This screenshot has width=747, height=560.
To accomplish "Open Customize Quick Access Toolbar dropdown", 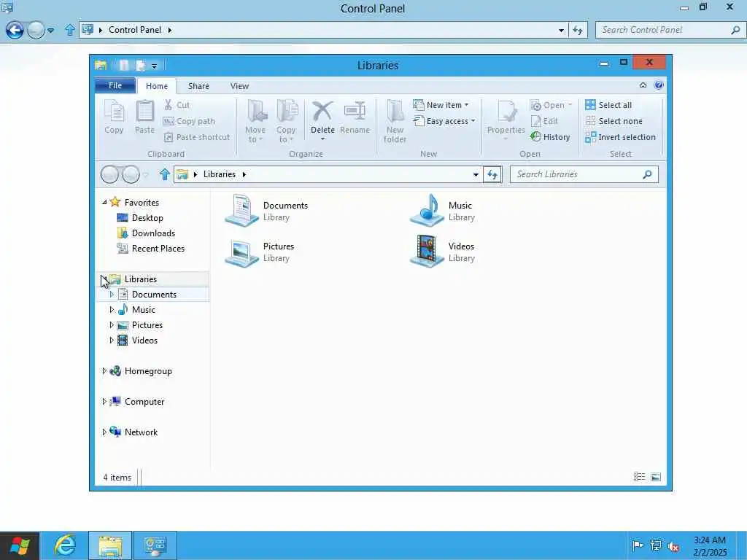I will point(155,66).
